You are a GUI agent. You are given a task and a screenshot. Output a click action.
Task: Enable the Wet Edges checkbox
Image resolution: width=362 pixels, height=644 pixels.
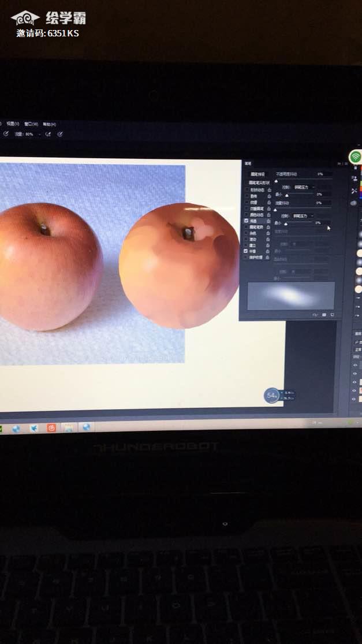tap(247, 239)
